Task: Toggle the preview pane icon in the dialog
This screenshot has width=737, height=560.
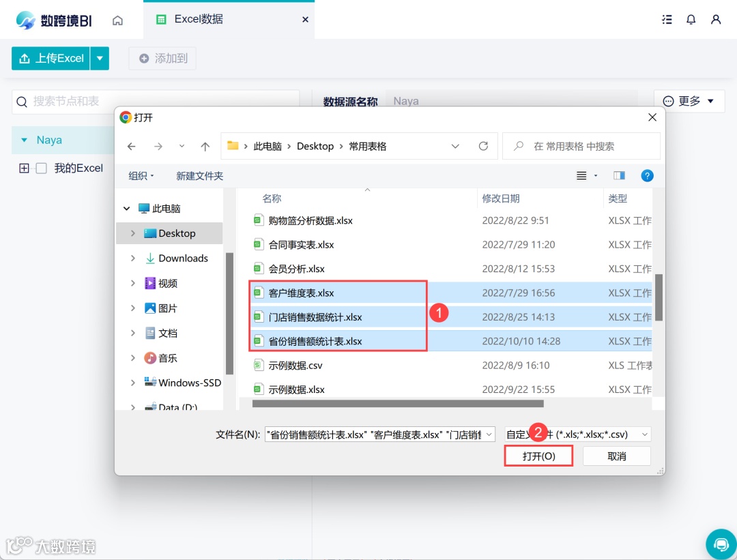Action: pyautogui.click(x=619, y=175)
